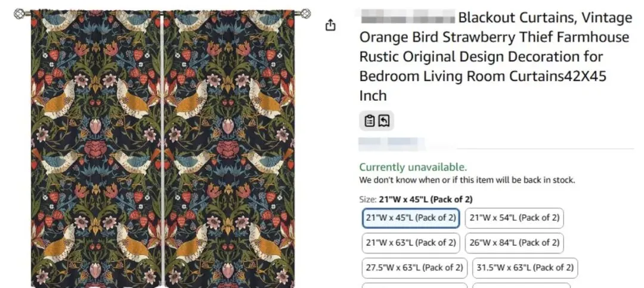This screenshot has height=288, width=644.
Task: Click the left curtain rod finial
Action: pos(19,13)
